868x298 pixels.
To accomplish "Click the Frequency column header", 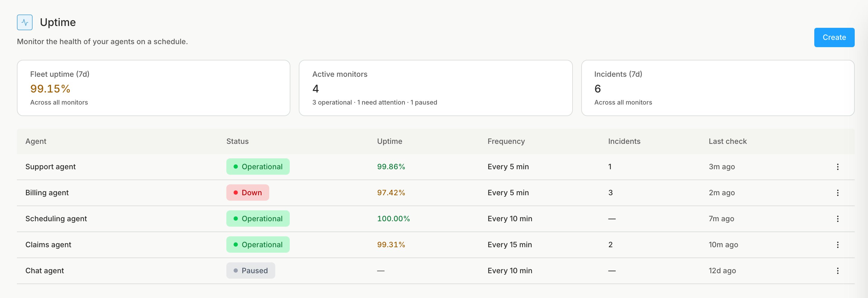I will pyautogui.click(x=506, y=141).
